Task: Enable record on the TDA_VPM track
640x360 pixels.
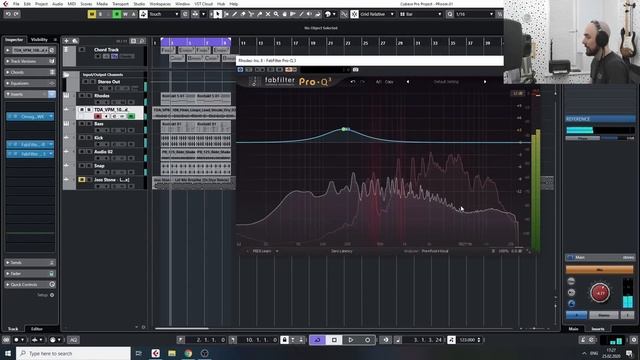Action: [x=98, y=116]
